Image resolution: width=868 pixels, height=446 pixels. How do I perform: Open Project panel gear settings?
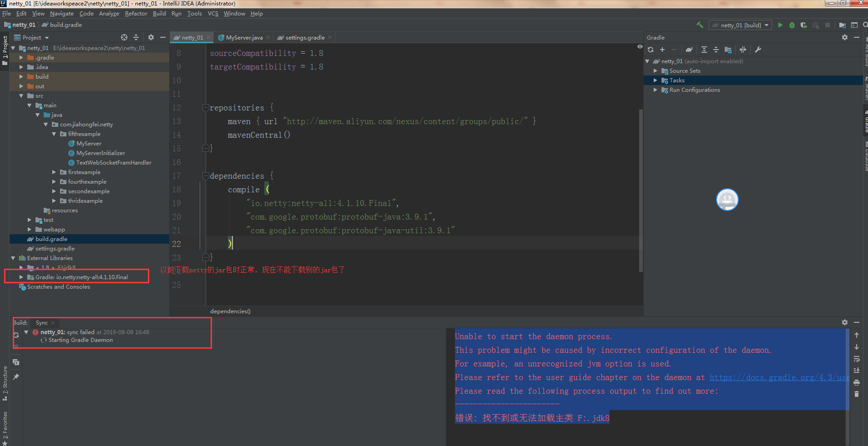coord(151,37)
